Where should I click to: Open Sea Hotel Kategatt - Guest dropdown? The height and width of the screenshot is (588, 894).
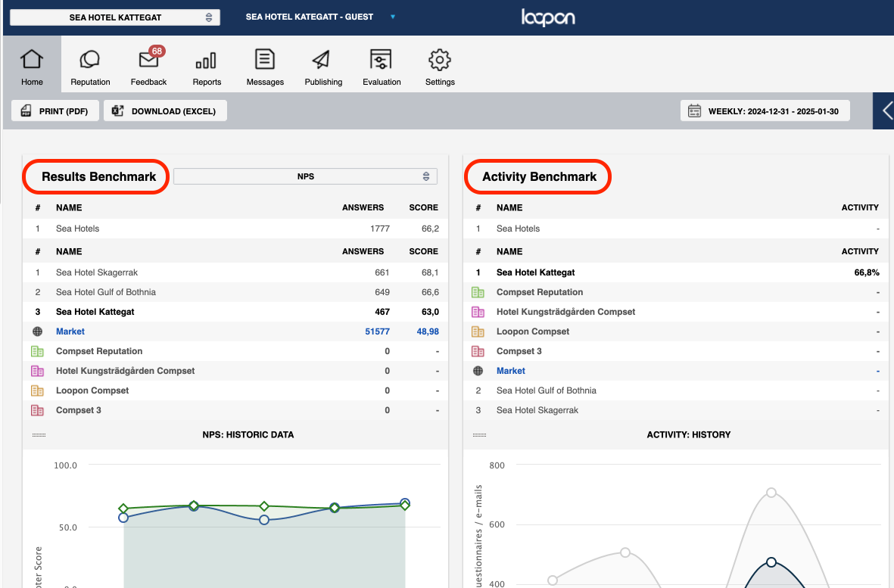[x=320, y=17]
